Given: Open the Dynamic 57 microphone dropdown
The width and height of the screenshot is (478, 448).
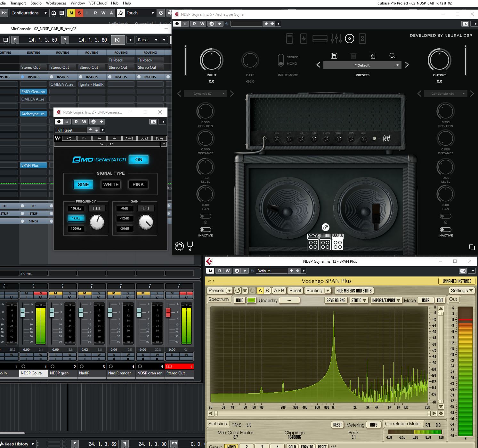Looking at the screenshot, I should point(205,94).
